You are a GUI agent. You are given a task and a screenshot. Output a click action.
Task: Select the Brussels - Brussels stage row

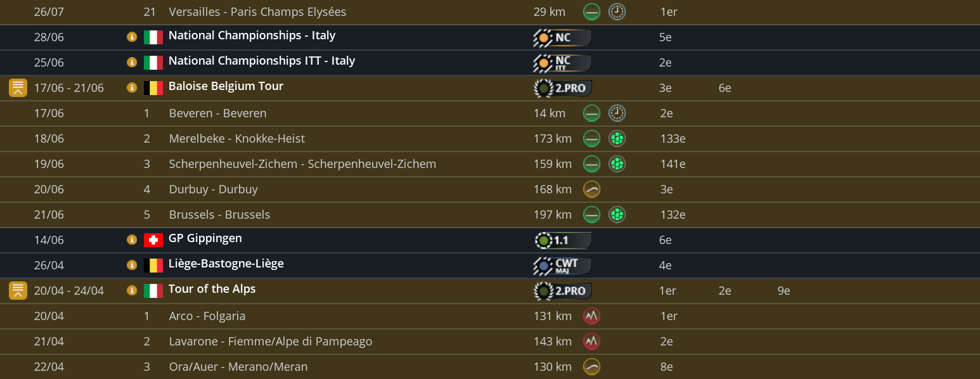pos(219,215)
